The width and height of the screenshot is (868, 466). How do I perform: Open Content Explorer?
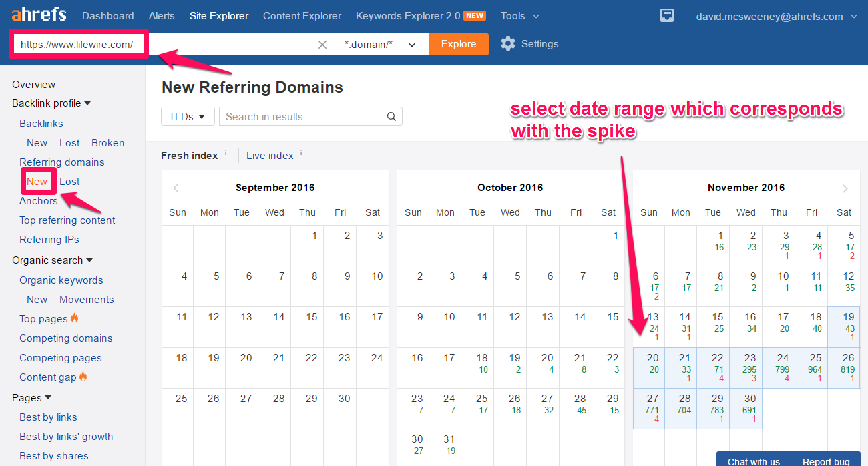pos(302,15)
